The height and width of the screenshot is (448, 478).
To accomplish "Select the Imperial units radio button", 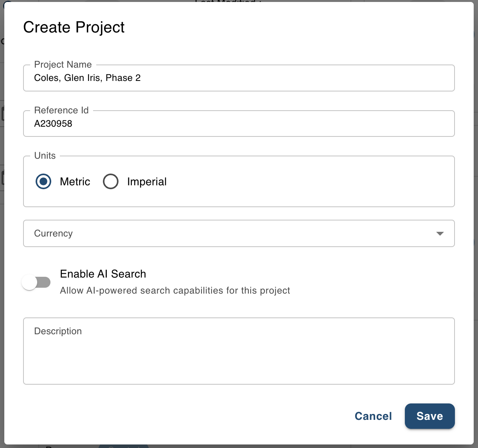I will click(111, 181).
